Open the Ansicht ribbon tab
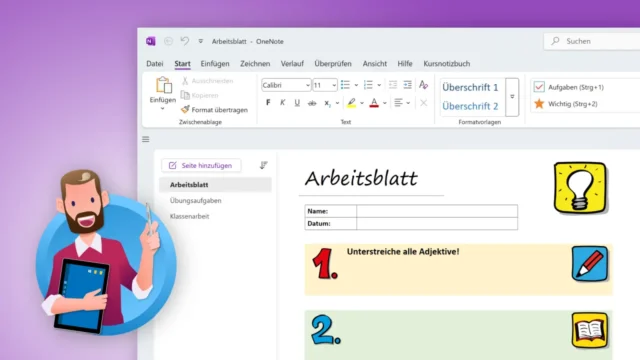 pyautogui.click(x=375, y=64)
